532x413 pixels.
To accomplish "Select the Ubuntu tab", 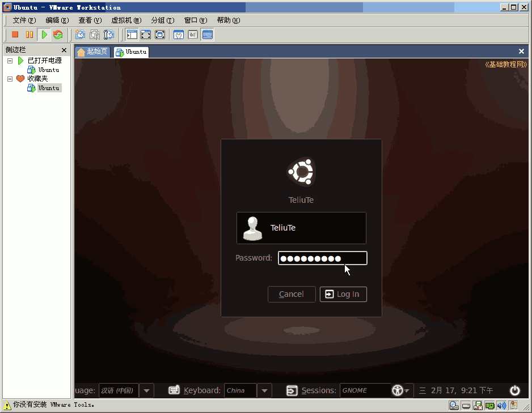I will point(132,52).
